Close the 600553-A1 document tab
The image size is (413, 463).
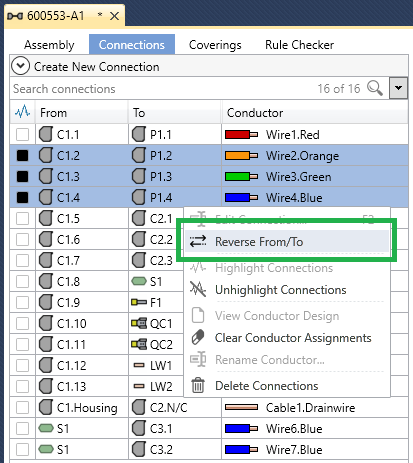[x=114, y=16]
